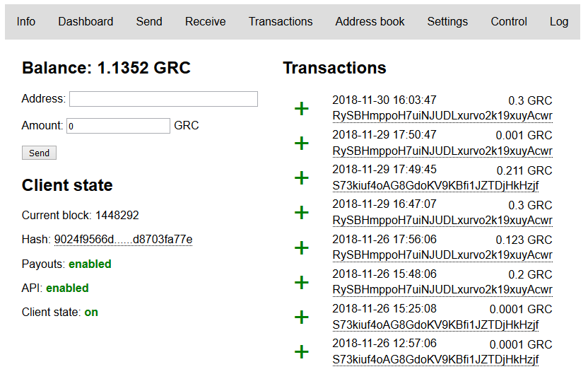Click the Transactions section heading

click(x=334, y=68)
